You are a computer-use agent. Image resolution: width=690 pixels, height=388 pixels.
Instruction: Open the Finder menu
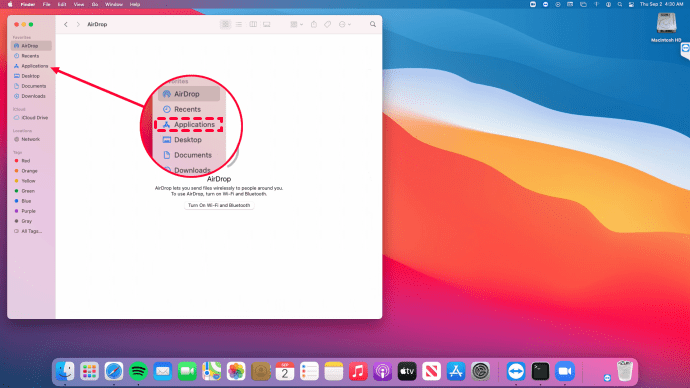click(28, 4)
